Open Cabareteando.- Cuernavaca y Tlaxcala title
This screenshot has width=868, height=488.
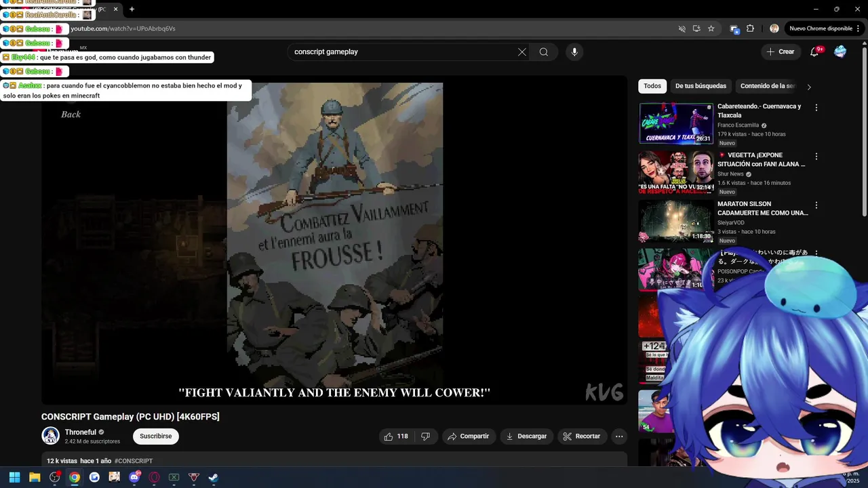point(759,110)
